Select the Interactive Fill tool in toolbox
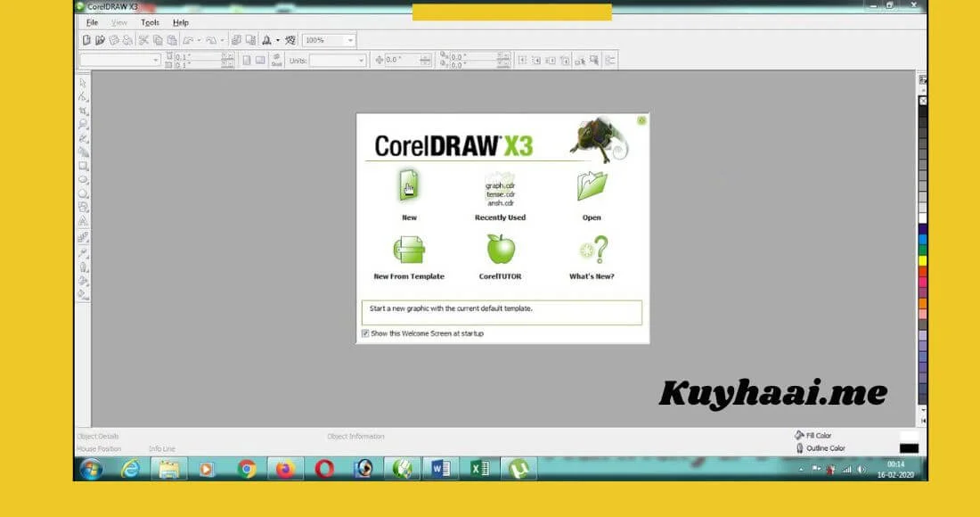Viewport: 980px width, 517px height. click(x=83, y=294)
